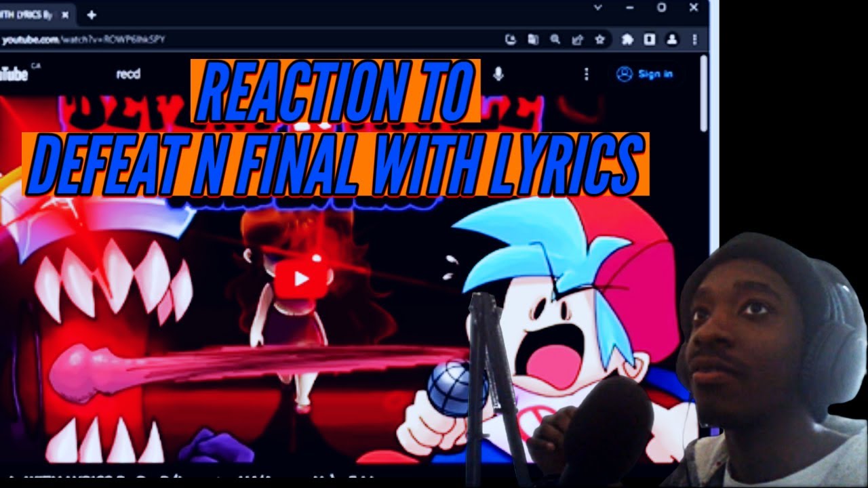The width and height of the screenshot is (868, 488).
Task: Open the tab search chevron in Chrome
Action: click(597, 7)
